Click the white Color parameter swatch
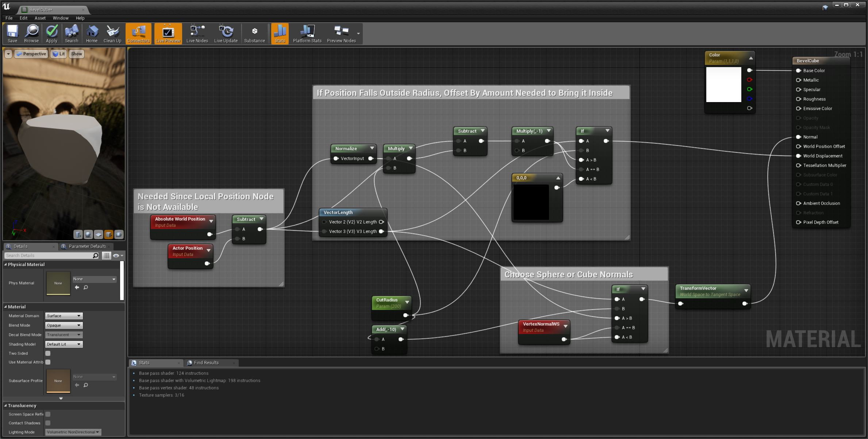The image size is (868, 439). point(723,85)
